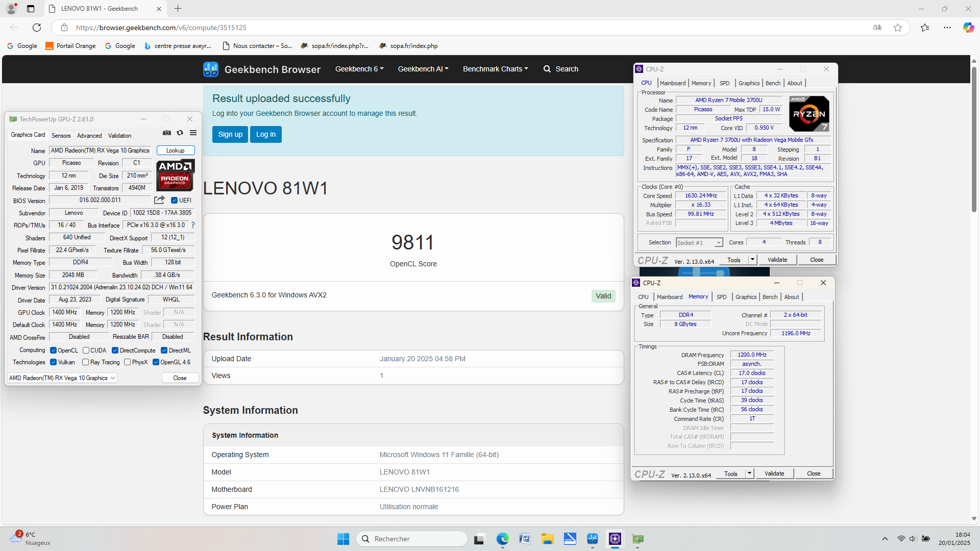View site information lock icon
The image size is (980, 551).
pyautogui.click(x=64, y=28)
